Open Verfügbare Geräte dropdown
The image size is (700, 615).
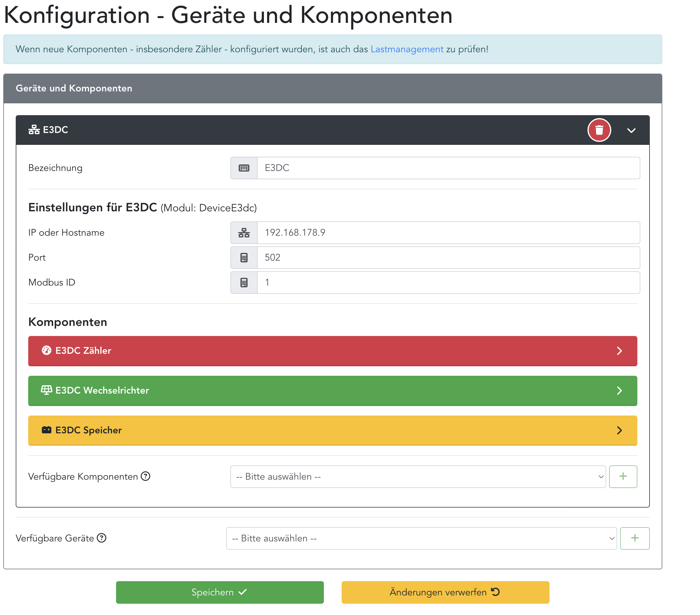click(x=421, y=538)
